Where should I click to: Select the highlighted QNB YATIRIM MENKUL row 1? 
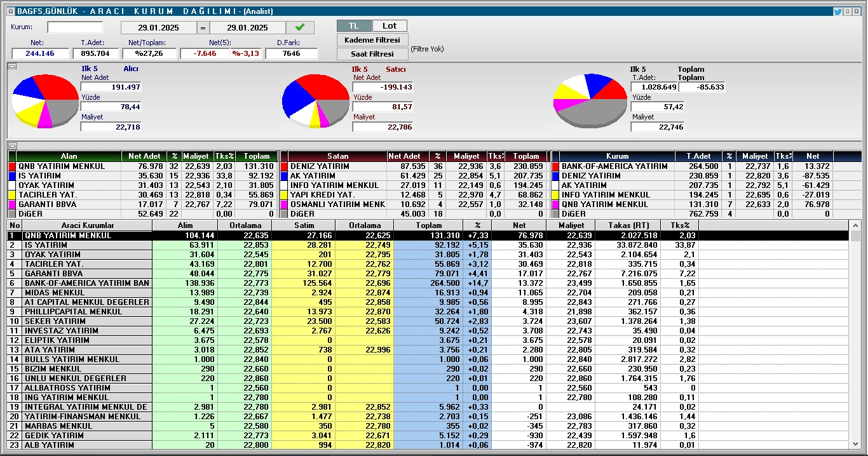[429, 236]
